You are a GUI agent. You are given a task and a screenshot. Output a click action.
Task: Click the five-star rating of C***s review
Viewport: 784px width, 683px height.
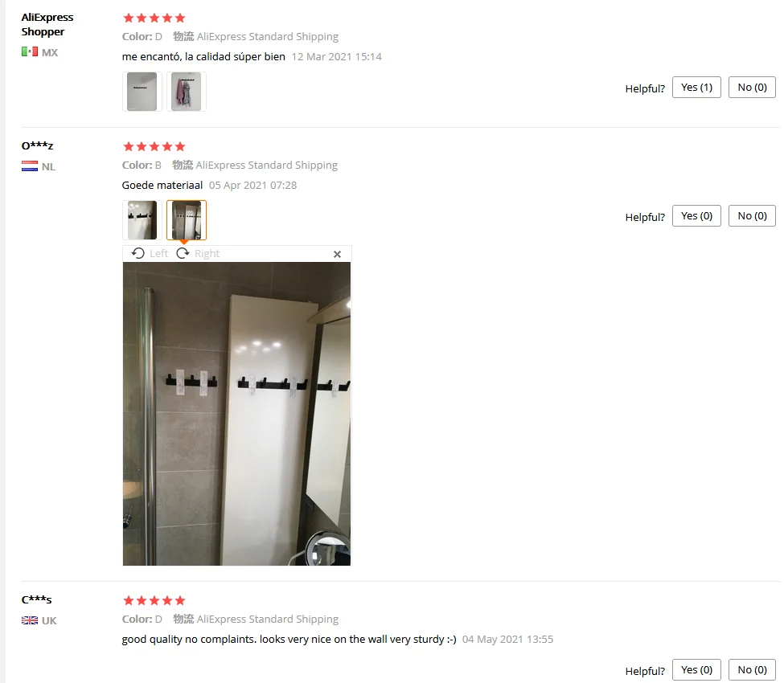tap(154, 600)
